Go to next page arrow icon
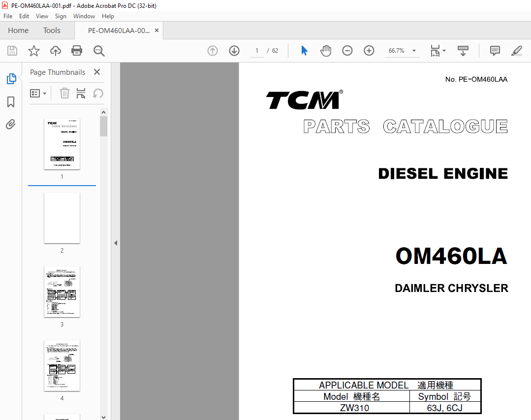This screenshot has width=531, height=420. tap(234, 51)
